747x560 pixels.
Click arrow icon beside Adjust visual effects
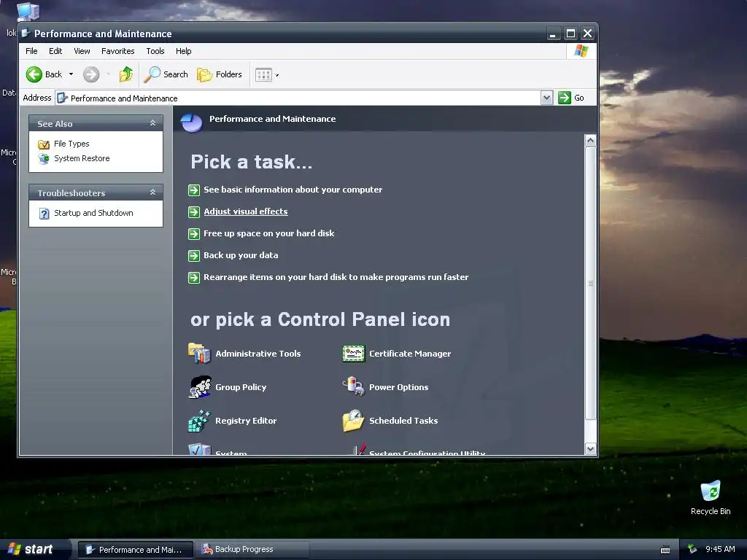[194, 212]
